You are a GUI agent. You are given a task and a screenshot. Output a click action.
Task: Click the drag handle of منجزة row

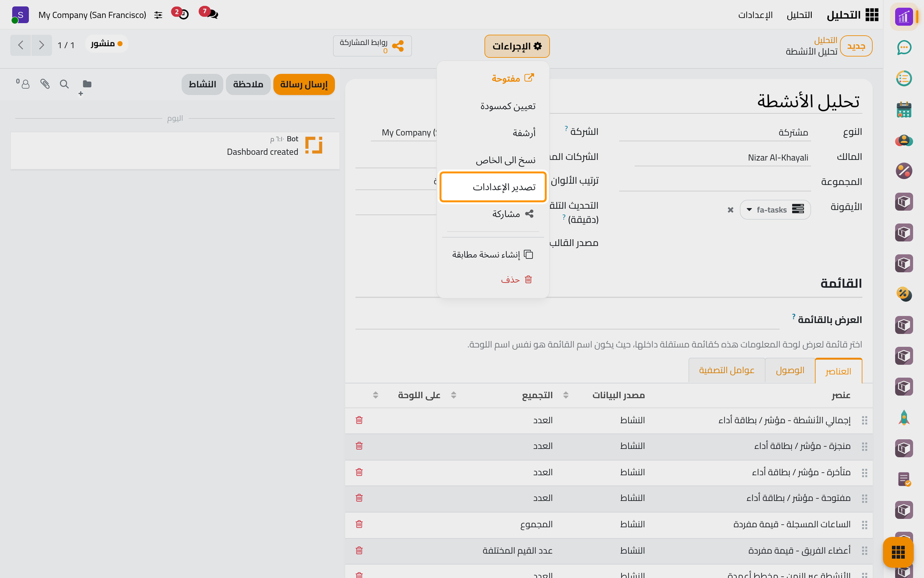[864, 447]
